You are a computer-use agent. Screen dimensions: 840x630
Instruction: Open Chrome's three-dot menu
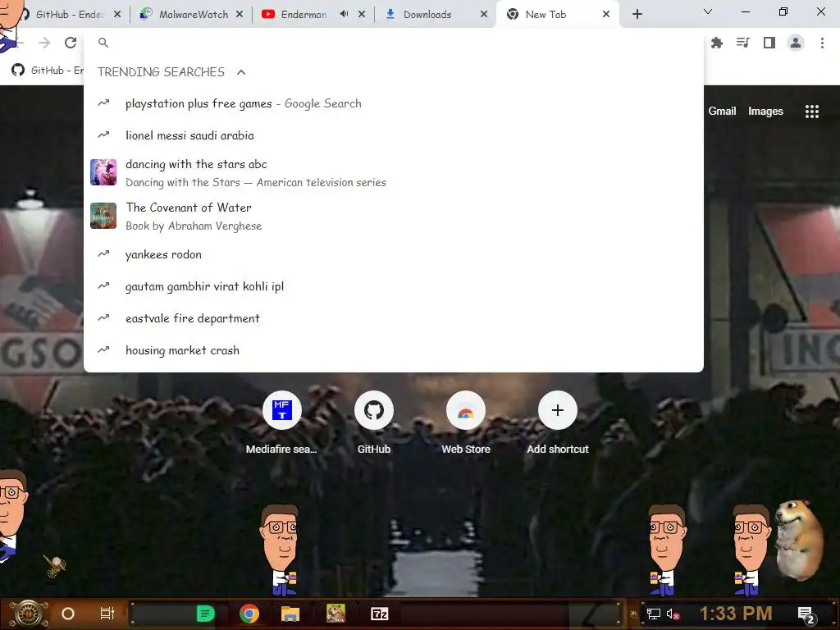(x=822, y=43)
